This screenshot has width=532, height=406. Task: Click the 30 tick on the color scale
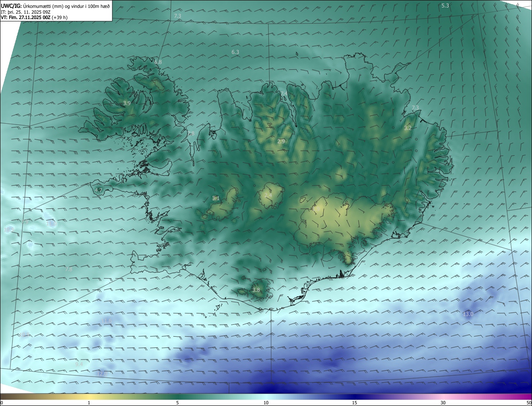443,403
